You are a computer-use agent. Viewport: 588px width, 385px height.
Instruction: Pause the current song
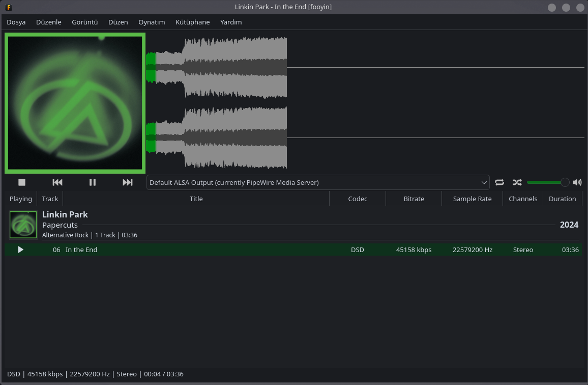point(92,182)
